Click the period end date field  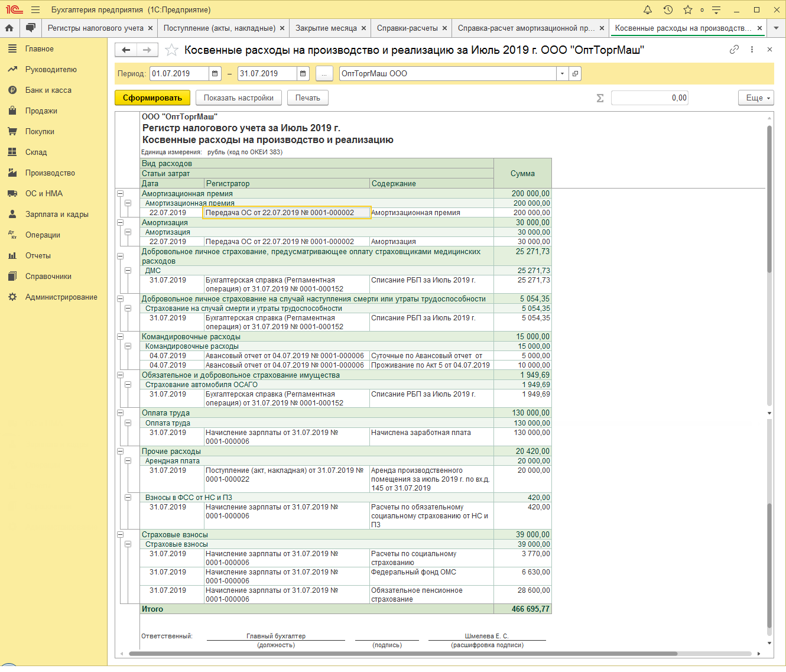coord(267,73)
